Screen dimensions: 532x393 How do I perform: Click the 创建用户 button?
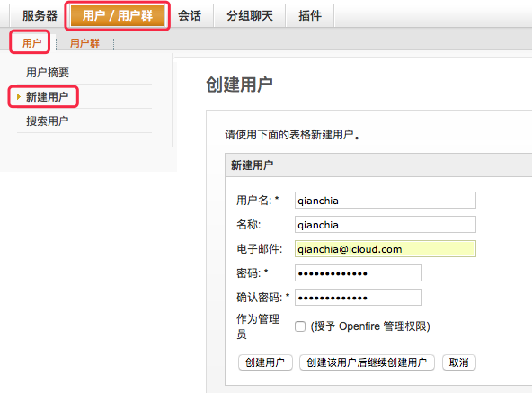pos(265,362)
